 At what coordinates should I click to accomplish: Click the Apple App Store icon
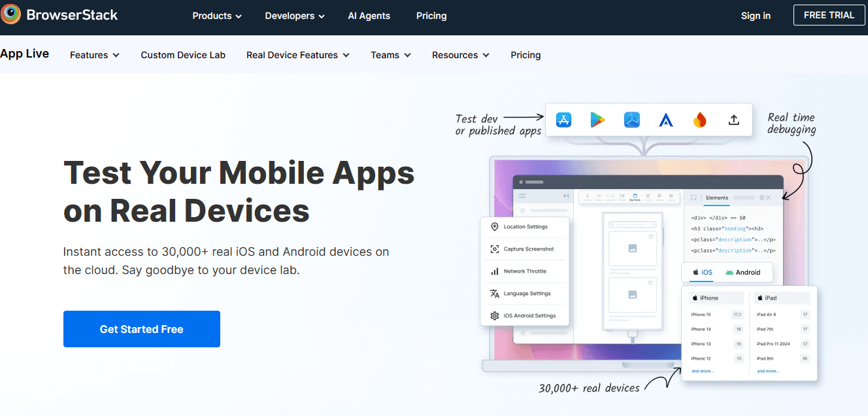click(564, 120)
